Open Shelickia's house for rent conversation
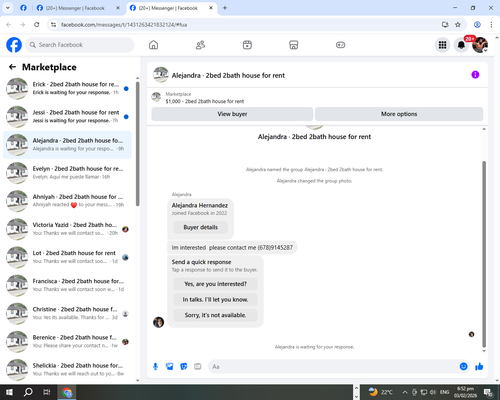 pyautogui.click(x=67, y=370)
